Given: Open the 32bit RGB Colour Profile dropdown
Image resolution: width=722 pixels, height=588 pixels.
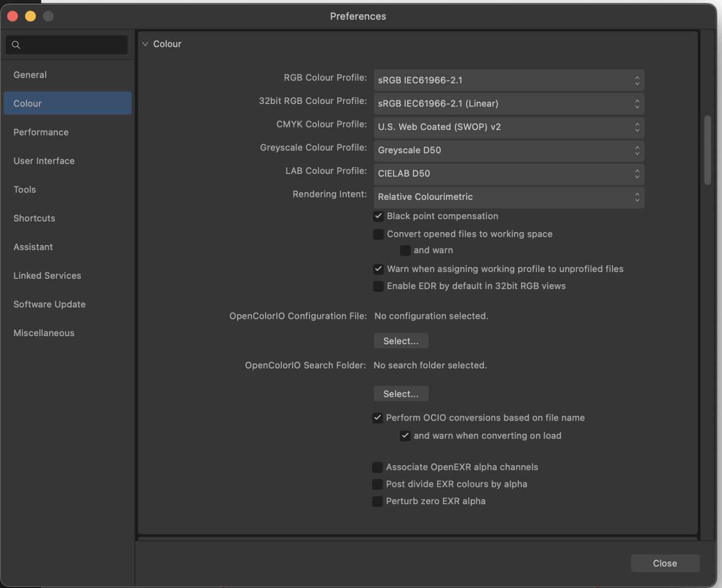Looking at the screenshot, I should pyautogui.click(x=508, y=104).
